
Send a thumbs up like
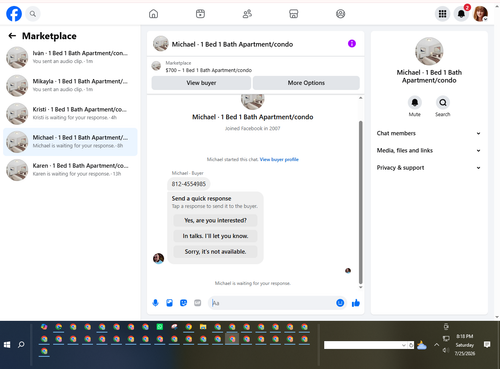click(356, 303)
